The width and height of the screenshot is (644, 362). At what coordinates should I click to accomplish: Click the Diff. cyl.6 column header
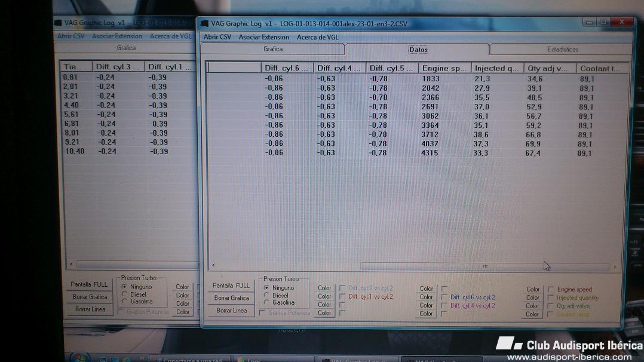[287, 68]
